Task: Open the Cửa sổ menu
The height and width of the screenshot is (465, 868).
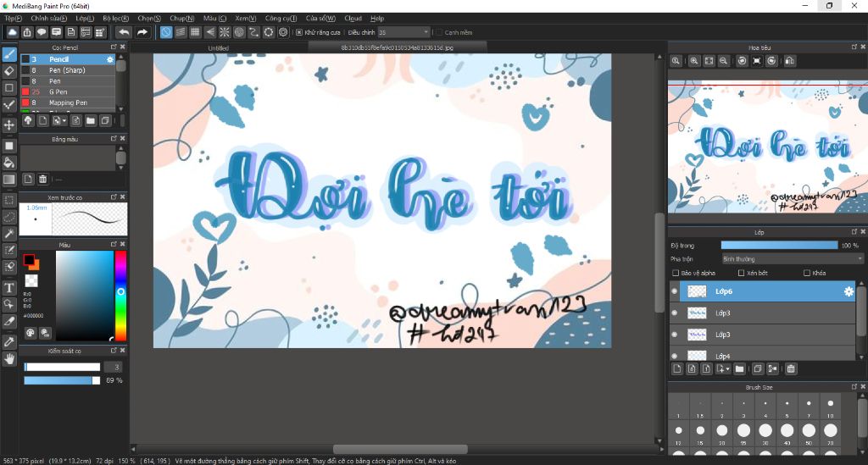Action: 320,19
